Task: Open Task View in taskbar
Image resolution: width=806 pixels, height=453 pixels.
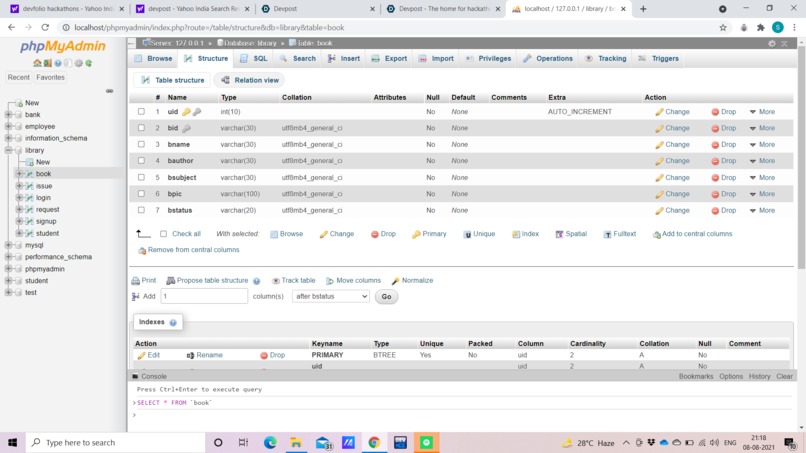Action: 244,442
